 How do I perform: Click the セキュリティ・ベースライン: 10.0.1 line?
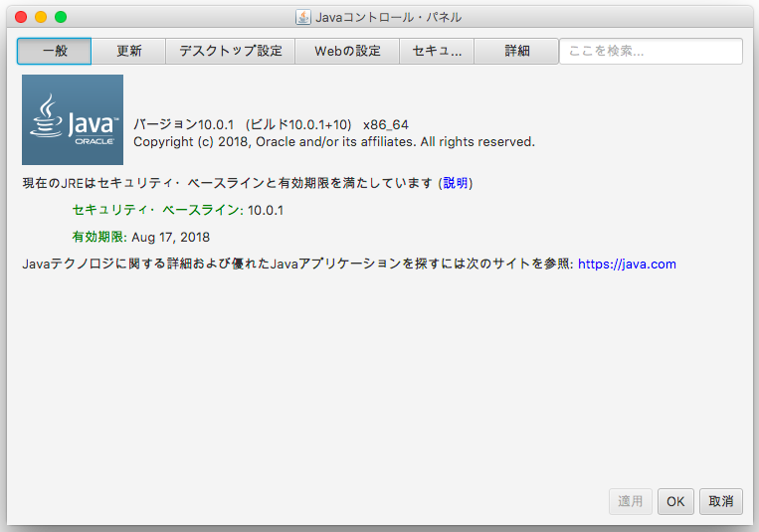coord(178,210)
